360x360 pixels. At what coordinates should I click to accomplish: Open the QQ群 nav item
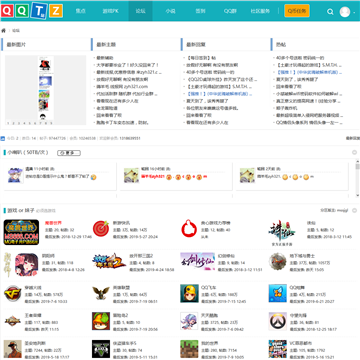point(230,11)
